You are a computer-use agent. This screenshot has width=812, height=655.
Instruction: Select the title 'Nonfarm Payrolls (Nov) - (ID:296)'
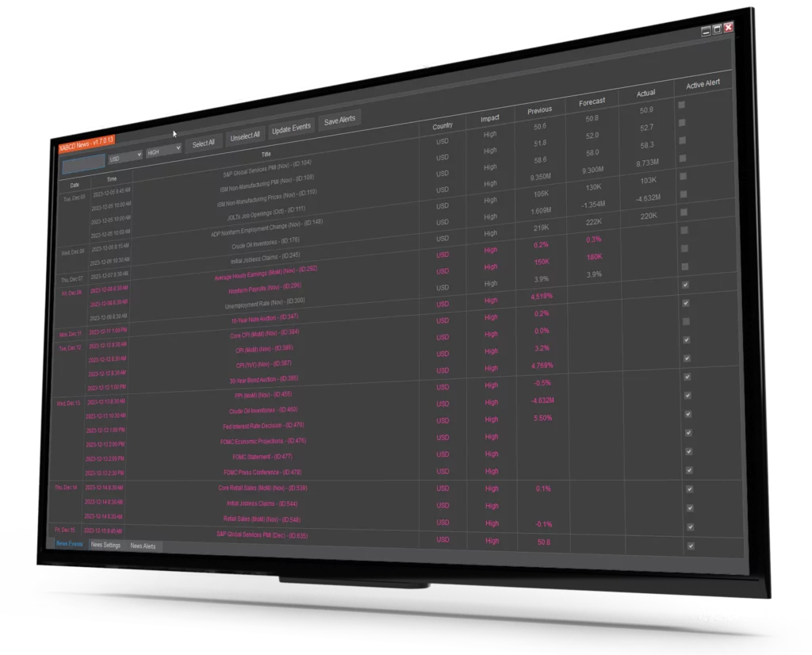tap(265, 288)
